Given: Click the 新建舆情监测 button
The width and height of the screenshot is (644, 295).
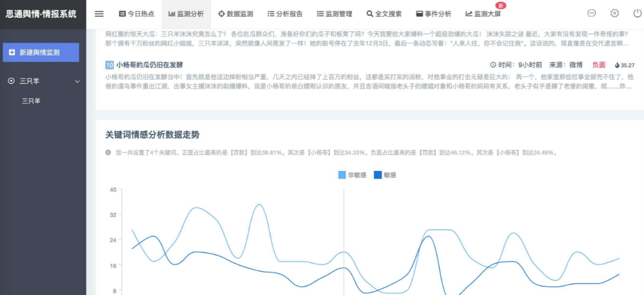Looking at the screenshot, I should click(41, 52).
